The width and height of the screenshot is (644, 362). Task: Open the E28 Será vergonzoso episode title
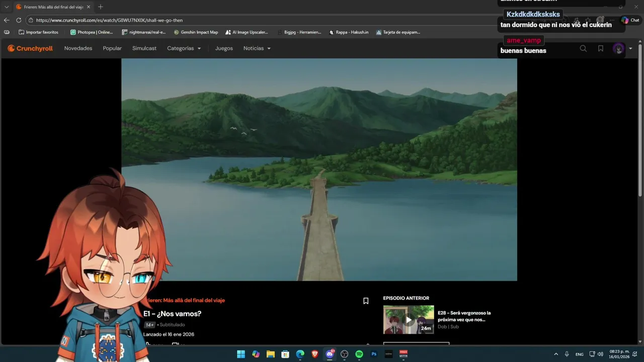464,316
